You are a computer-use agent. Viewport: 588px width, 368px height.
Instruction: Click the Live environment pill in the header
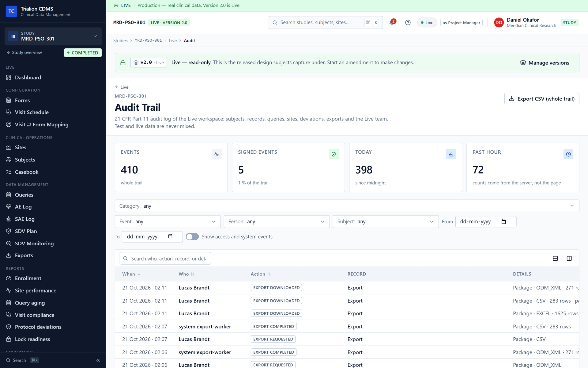pyautogui.click(x=427, y=23)
